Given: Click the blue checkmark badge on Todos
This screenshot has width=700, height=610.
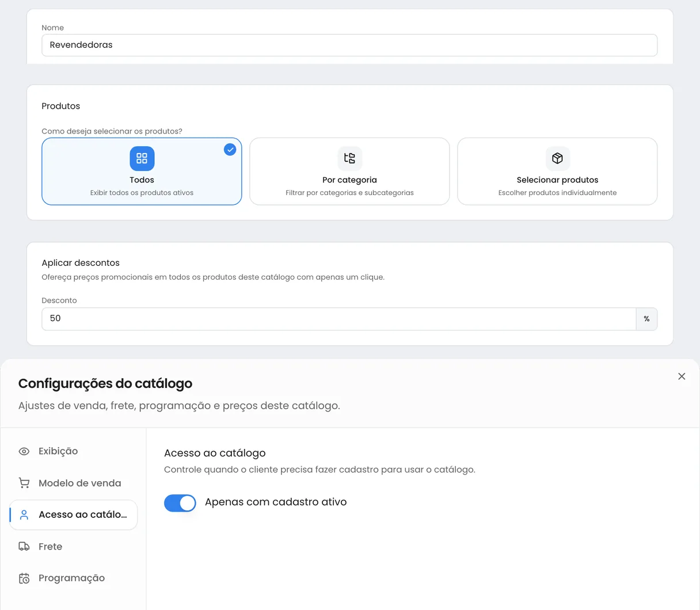Looking at the screenshot, I should pos(230,150).
